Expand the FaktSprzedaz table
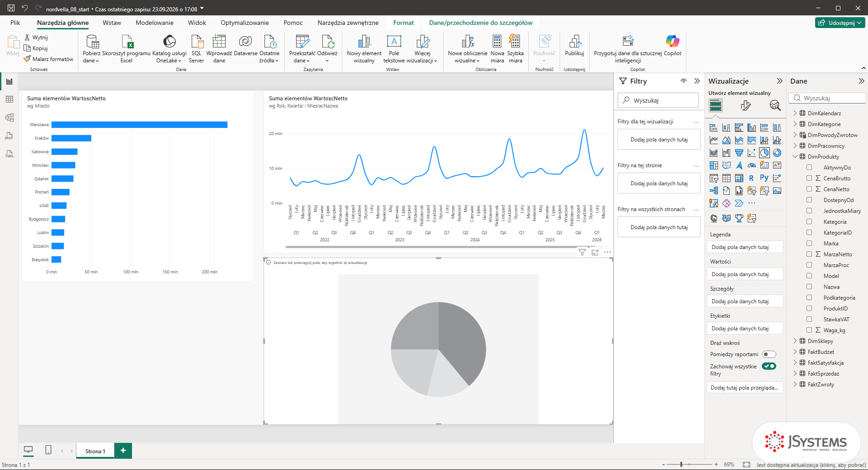 coord(795,374)
